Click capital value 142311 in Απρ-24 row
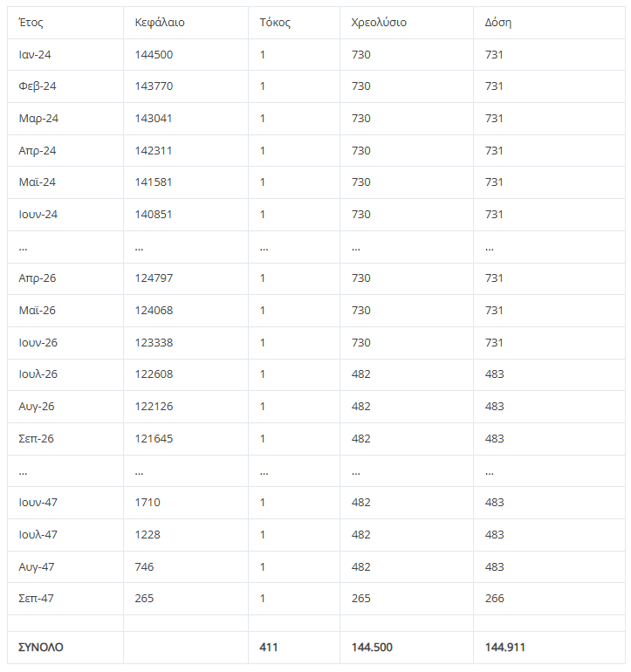Viewport: 631px width, 672px height. pyautogui.click(x=153, y=150)
